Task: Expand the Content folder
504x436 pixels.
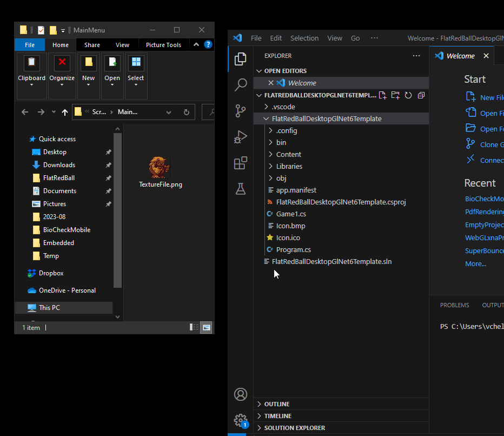Action: pyautogui.click(x=288, y=154)
